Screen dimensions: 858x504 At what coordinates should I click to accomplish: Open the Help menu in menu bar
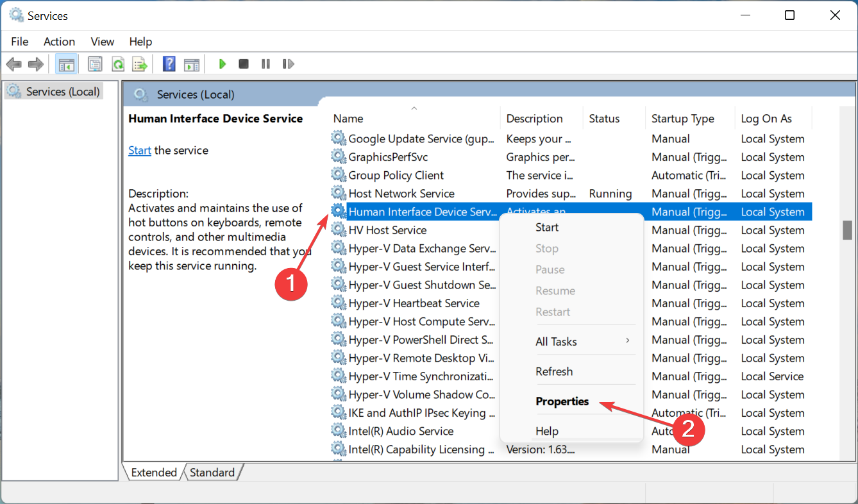(140, 41)
